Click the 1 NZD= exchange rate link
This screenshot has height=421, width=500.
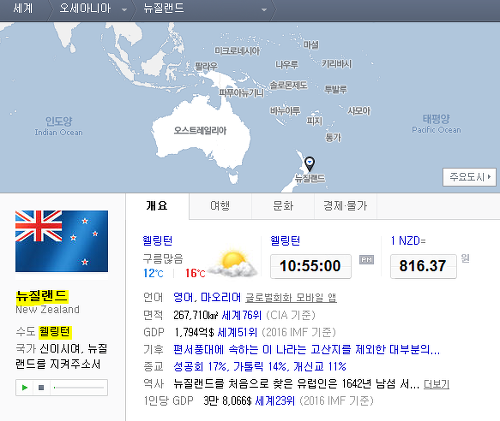click(x=408, y=241)
